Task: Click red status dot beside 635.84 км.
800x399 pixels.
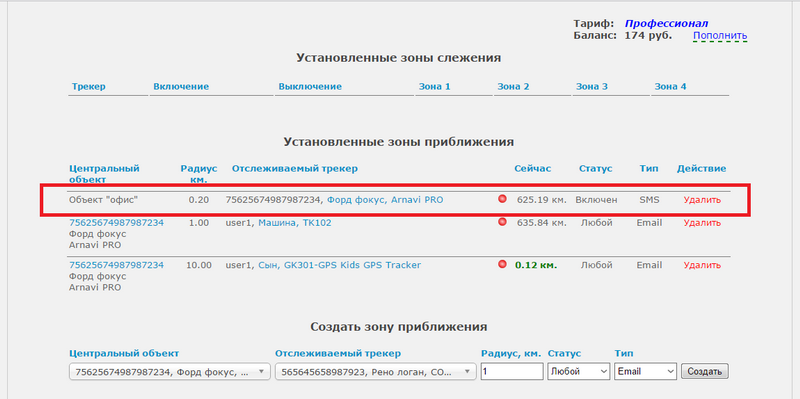Action: 502,222
